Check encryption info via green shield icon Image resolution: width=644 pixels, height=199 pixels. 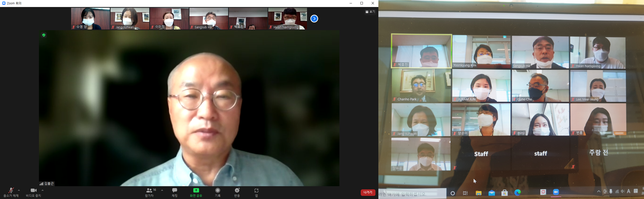[44, 35]
